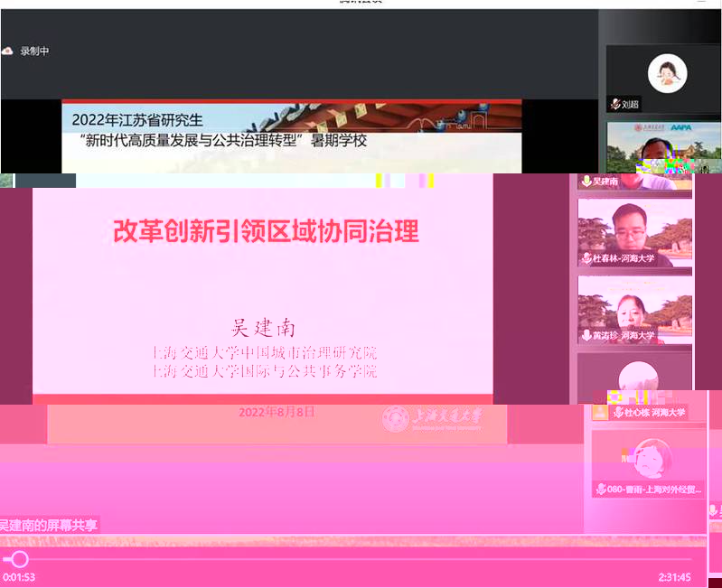Click microphone icon next to 刘超
Viewport: 722px width, 588px height.
click(615, 104)
